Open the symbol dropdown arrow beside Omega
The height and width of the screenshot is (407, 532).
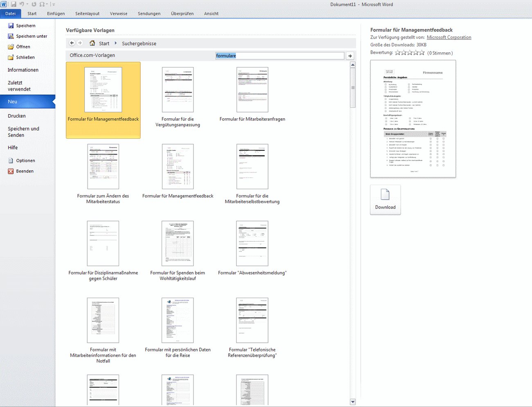click(x=46, y=4)
